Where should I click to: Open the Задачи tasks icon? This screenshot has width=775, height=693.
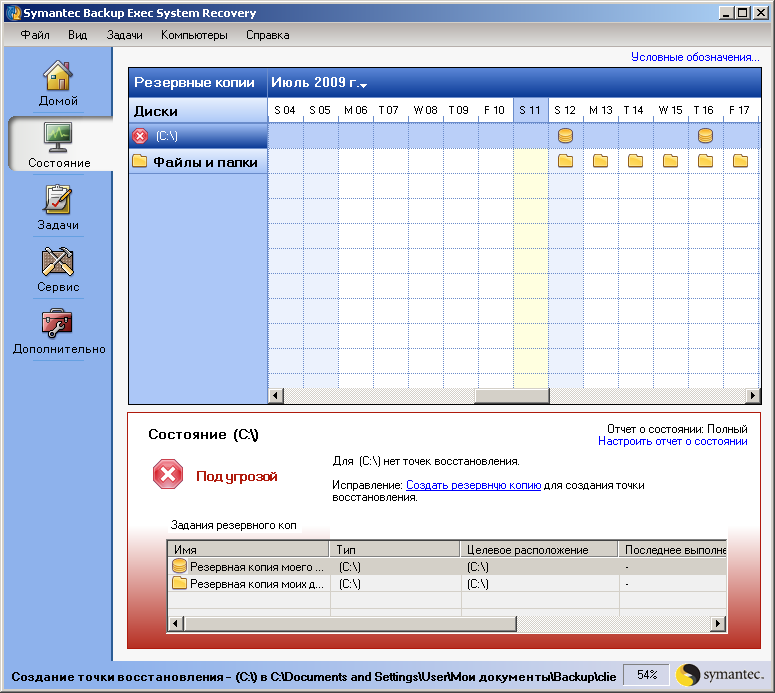pyautogui.click(x=58, y=199)
